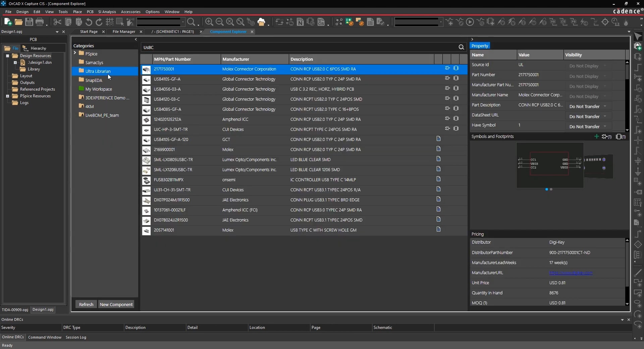The height and width of the screenshot is (349, 644).
Task: Open the cloud workspace folder icon
Action: click(x=261, y=22)
